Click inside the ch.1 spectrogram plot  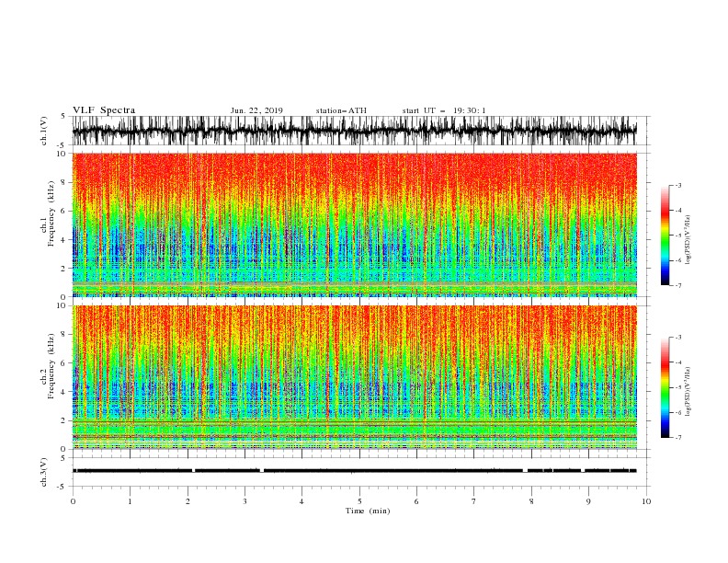(x=354, y=224)
